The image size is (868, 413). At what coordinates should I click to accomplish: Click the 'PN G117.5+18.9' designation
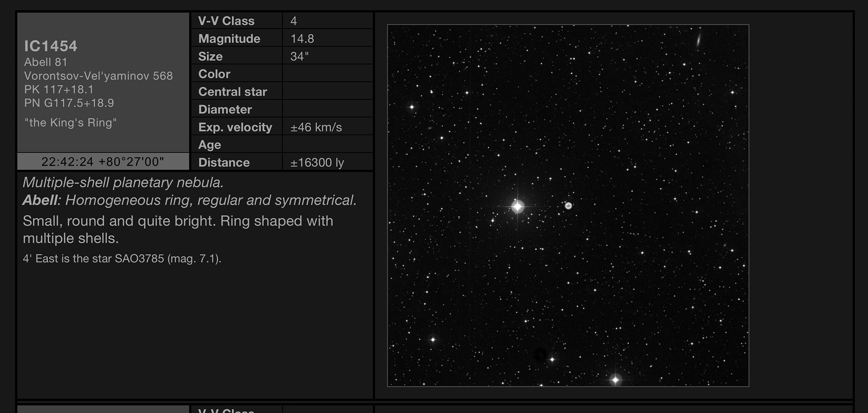(69, 103)
